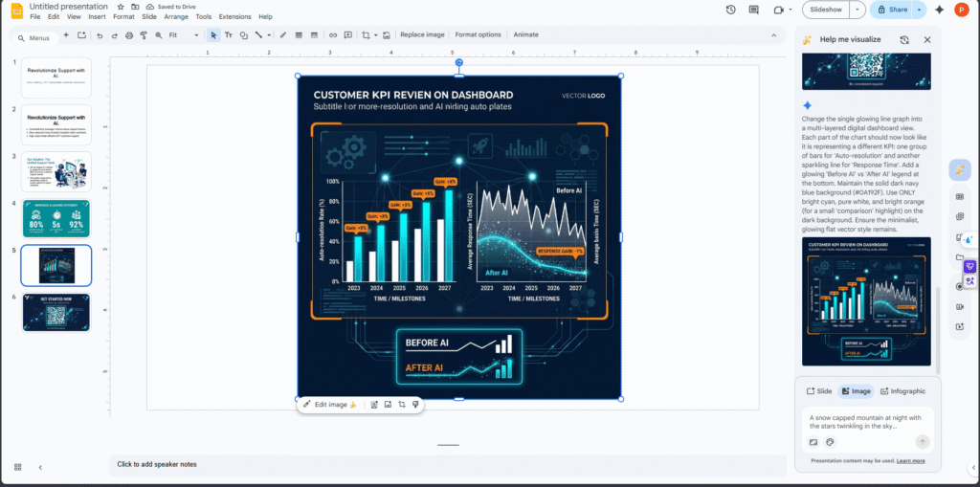Select the text box tool
Image resolution: width=980 pixels, height=487 pixels.
[229, 35]
